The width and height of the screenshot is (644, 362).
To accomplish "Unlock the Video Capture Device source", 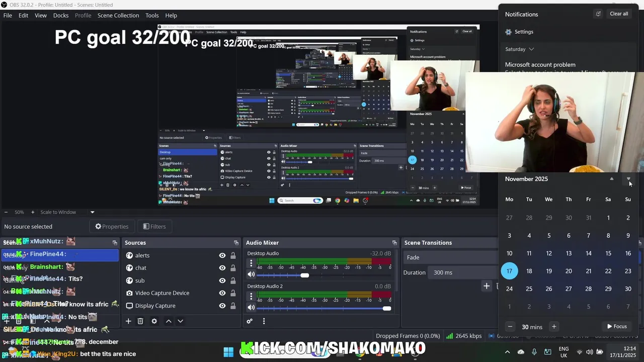I will pos(233,293).
